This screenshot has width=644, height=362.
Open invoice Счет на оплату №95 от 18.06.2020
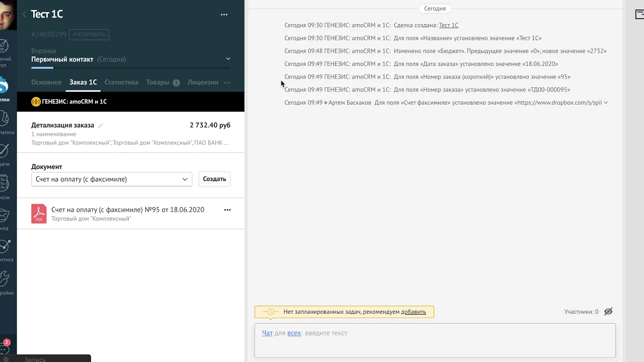pyautogui.click(x=128, y=210)
